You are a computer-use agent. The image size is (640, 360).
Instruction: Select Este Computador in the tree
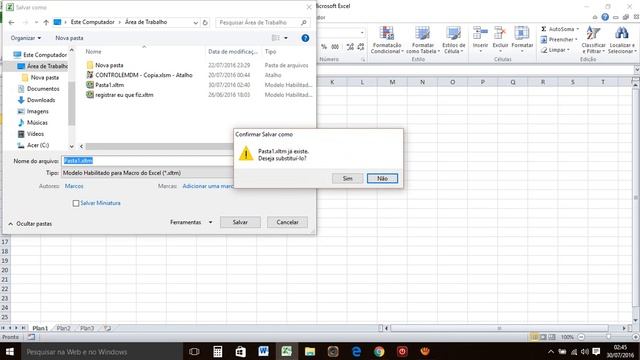coord(40,55)
